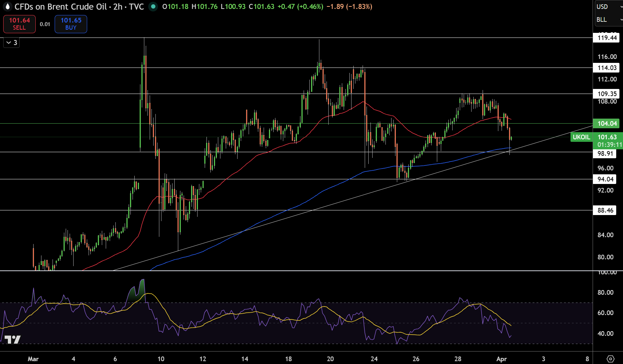This screenshot has height=364, width=623.
Task: Click the CFDs on Brent Crude Oil title
Action: (x=60, y=6)
